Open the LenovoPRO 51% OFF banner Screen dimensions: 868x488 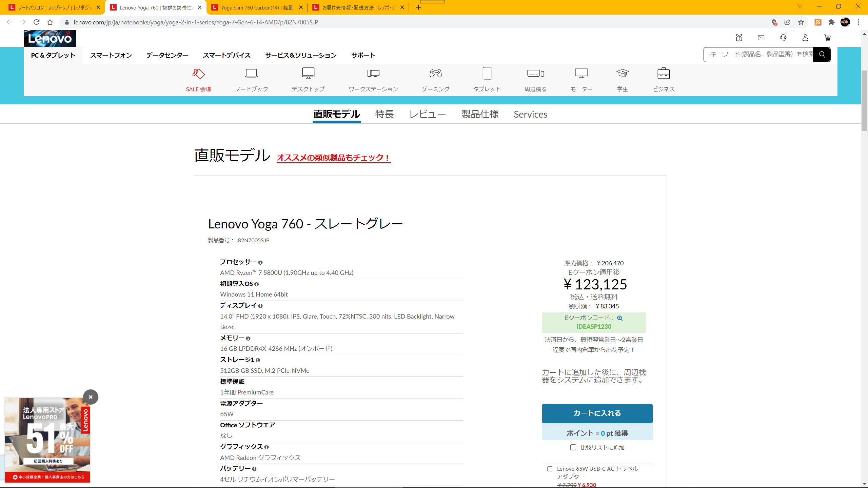pyautogui.click(x=47, y=440)
